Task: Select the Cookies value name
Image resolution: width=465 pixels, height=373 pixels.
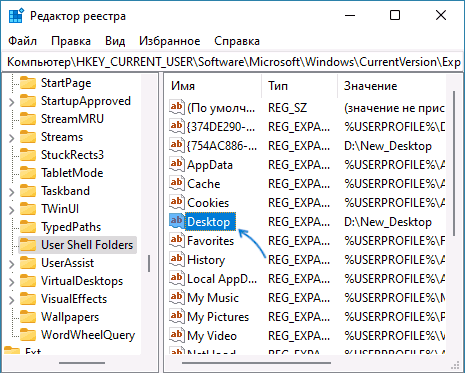Action: pyautogui.click(x=208, y=203)
